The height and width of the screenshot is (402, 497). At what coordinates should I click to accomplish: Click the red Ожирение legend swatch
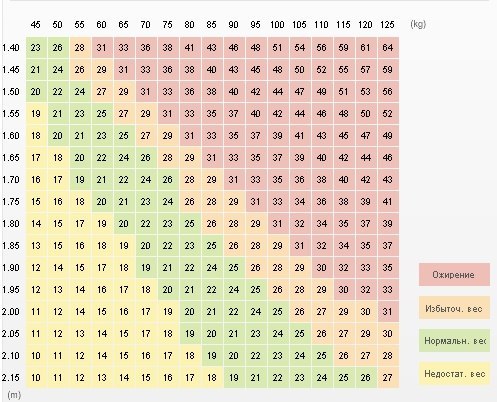(x=454, y=275)
